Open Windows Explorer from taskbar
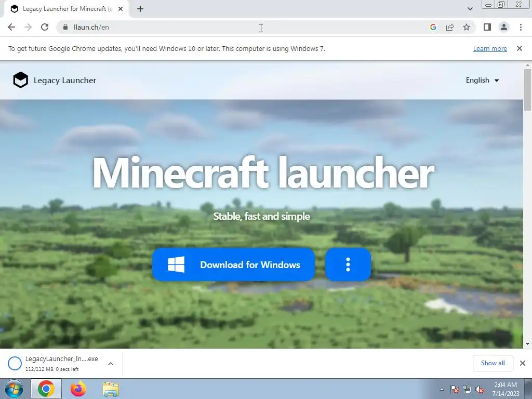This screenshot has width=532, height=399. [x=111, y=389]
